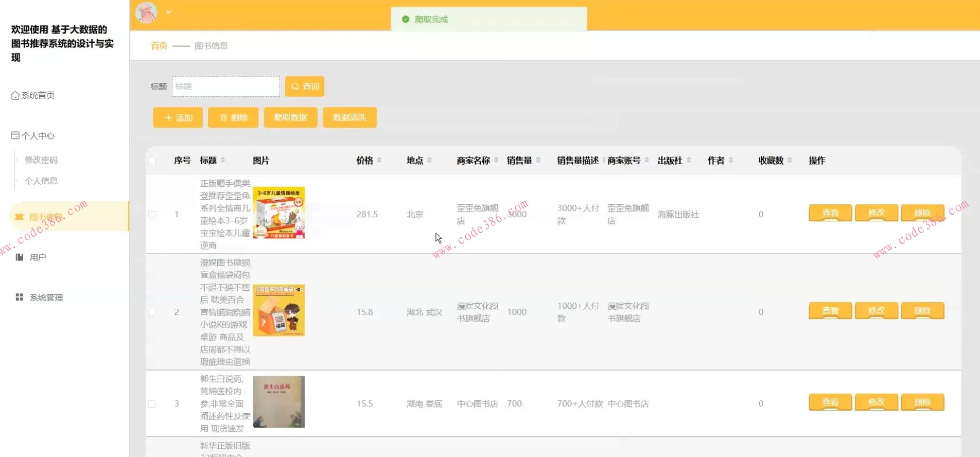This screenshot has width=980, height=457.
Task: Click the 湖南 娄底 location cell
Action: click(x=424, y=404)
